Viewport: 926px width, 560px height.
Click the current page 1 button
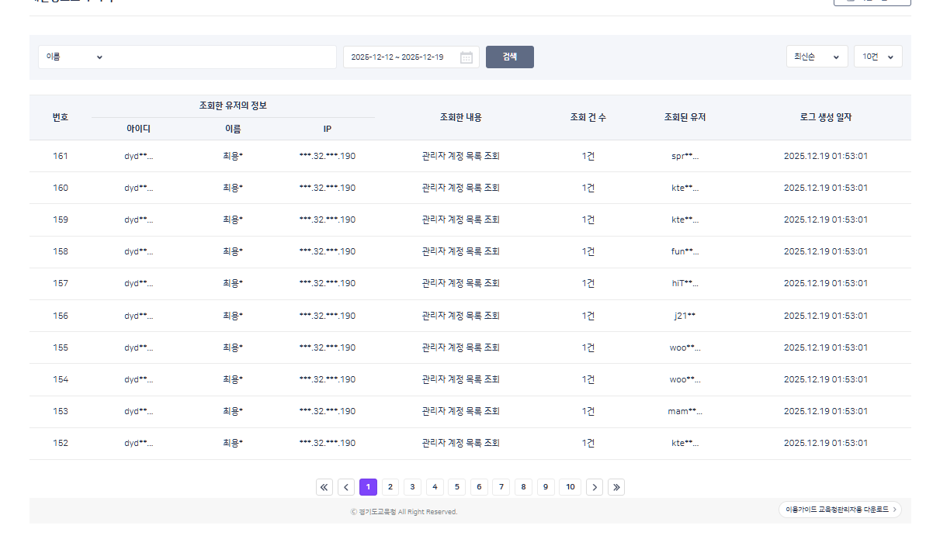[x=368, y=487]
